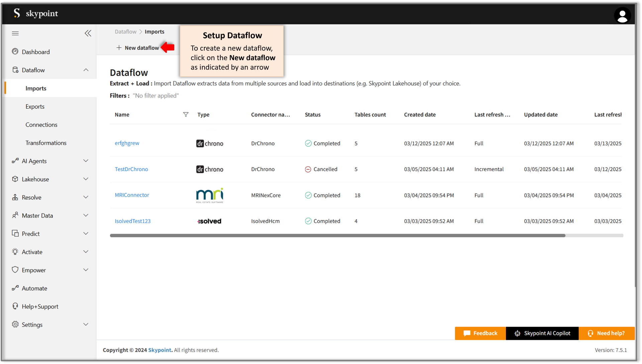Select the Dashboard icon in the sidebar
This screenshot has width=642, height=364.
coord(15,51)
